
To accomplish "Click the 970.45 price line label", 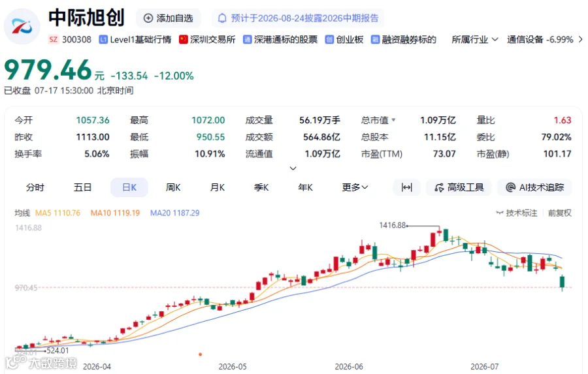I will [x=26, y=287].
